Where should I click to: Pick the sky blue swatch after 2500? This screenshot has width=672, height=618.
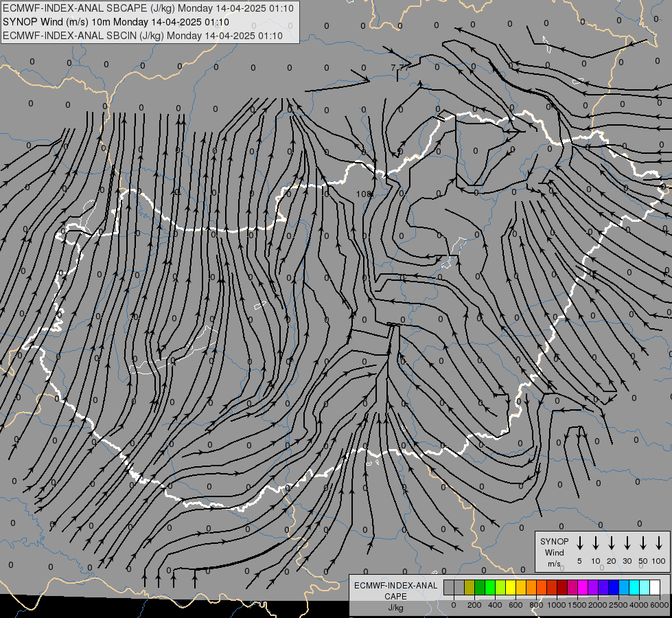pyautogui.click(x=623, y=587)
